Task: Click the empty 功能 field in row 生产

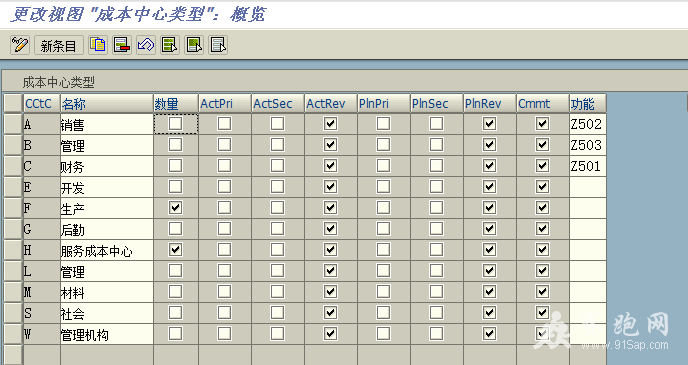Action: pyautogui.click(x=588, y=208)
